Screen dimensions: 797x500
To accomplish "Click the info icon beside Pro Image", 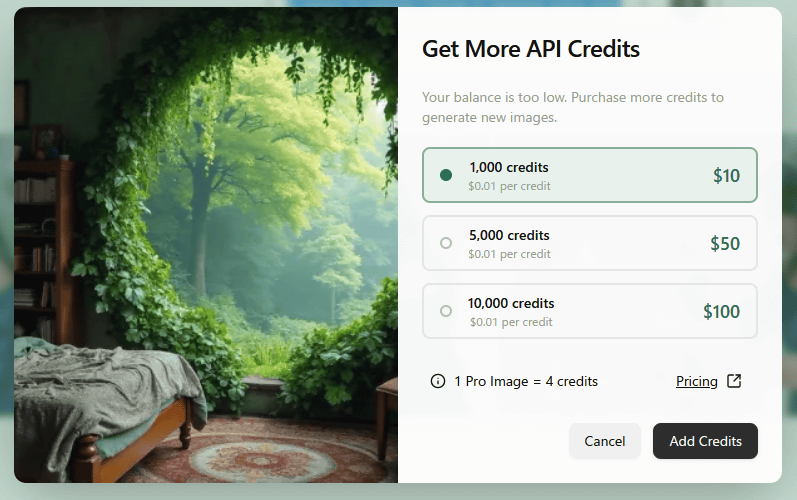I will tap(438, 381).
